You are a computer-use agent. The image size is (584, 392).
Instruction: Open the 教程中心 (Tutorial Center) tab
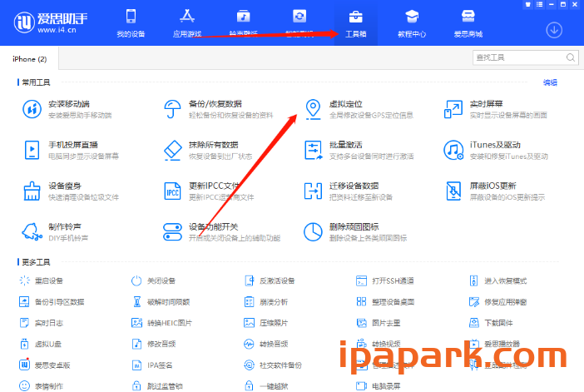(x=412, y=23)
